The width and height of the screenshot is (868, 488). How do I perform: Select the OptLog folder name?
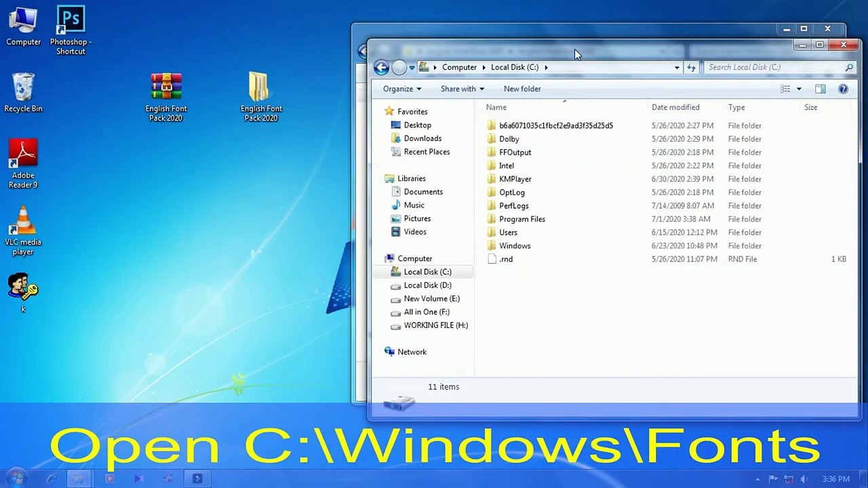tap(512, 192)
